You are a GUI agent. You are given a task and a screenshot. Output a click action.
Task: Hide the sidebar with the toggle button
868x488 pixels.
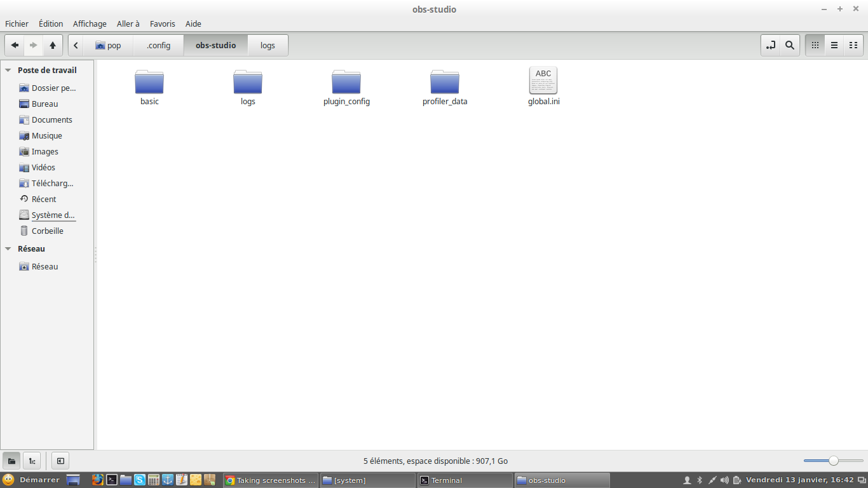[60, 461]
